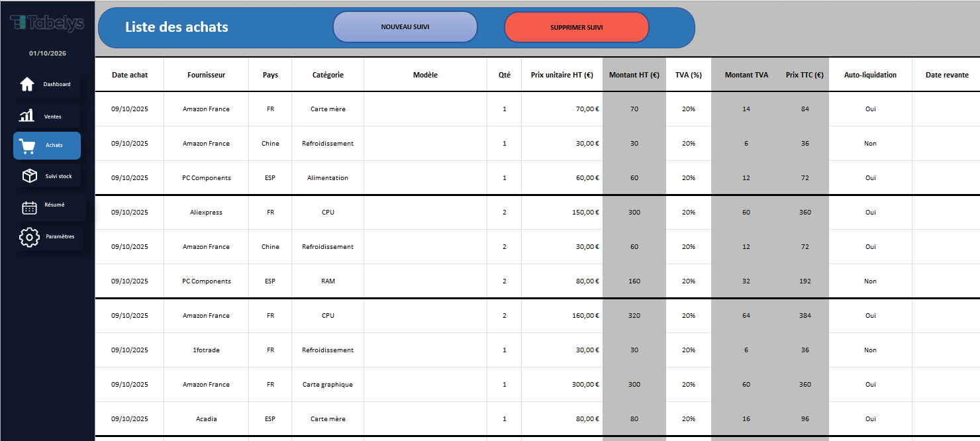Image resolution: width=980 pixels, height=441 pixels.
Task: Click the 14 Montant TVA cell
Action: click(x=746, y=109)
